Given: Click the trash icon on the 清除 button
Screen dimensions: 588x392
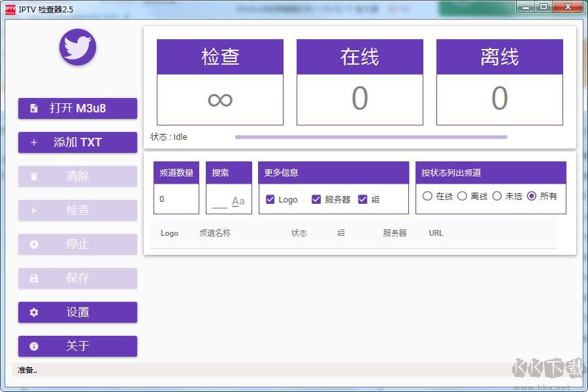Looking at the screenshot, I should point(33,176).
